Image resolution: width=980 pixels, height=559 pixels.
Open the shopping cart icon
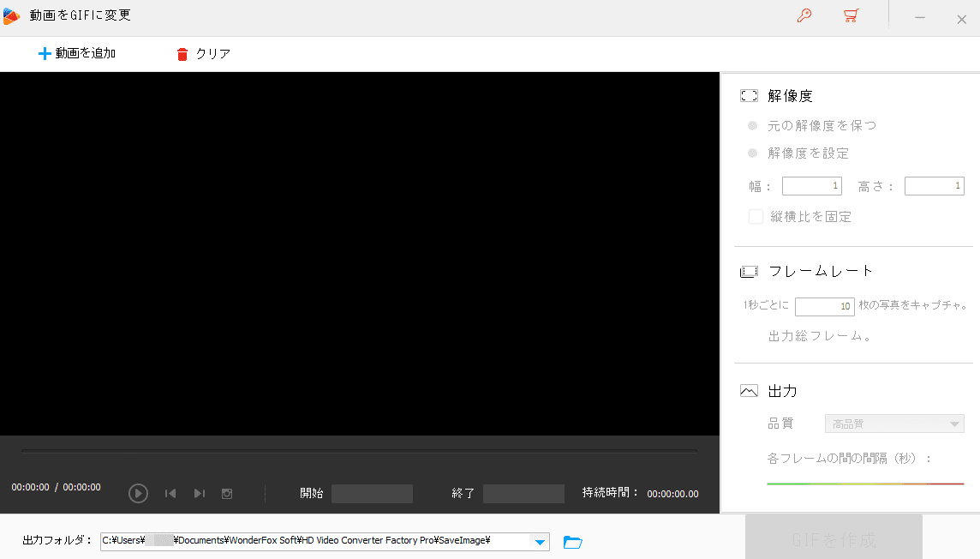click(851, 15)
